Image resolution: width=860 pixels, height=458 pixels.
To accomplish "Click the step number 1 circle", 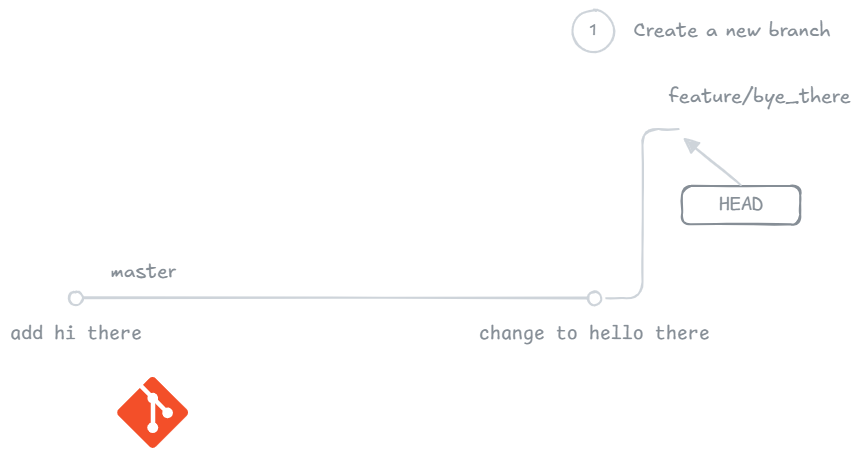I will click(592, 31).
